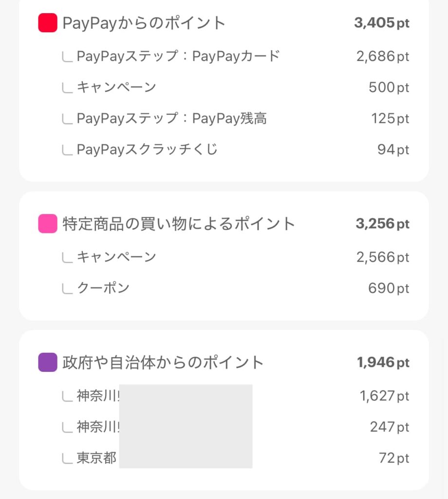The image size is (448, 499).
Task: Open the 神奈川 row worth 1,627pt
Action: pos(98,396)
